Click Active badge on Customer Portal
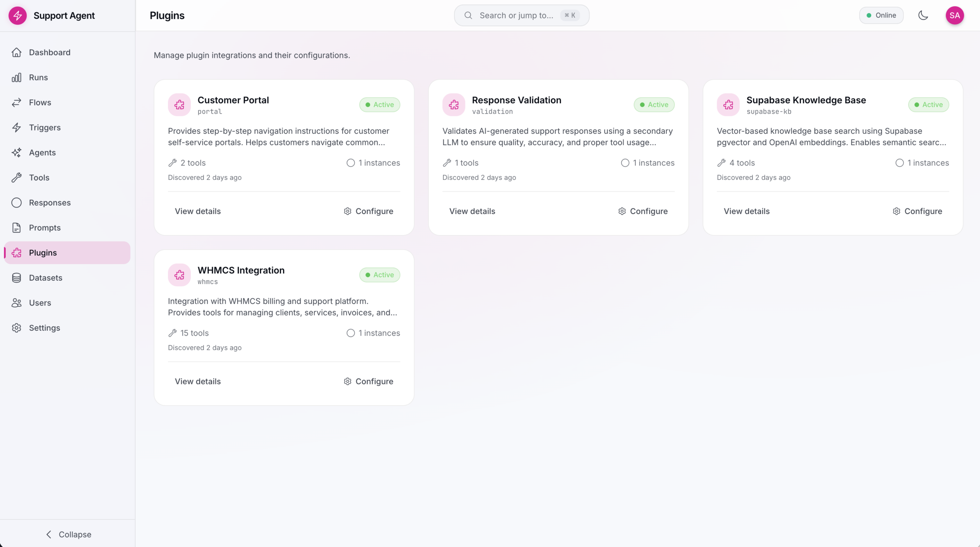The image size is (980, 547). pos(380,105)
